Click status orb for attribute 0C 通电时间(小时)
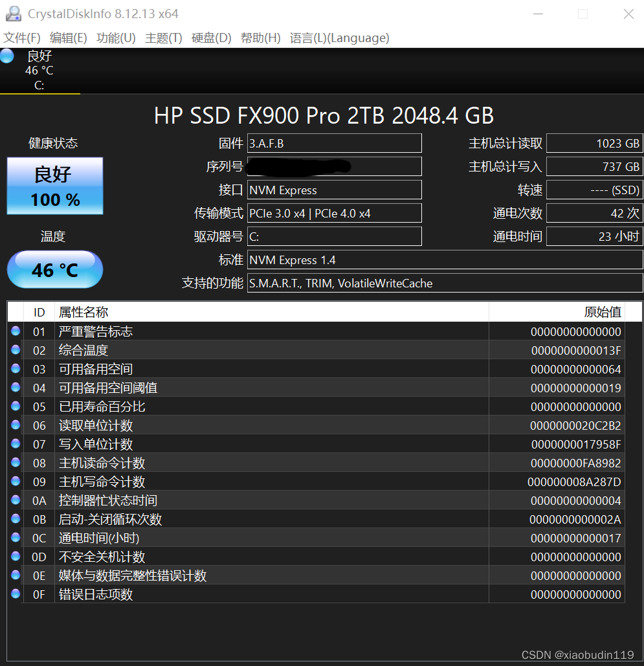The height and width of the screenshot is (666, 644). [16, 537]
